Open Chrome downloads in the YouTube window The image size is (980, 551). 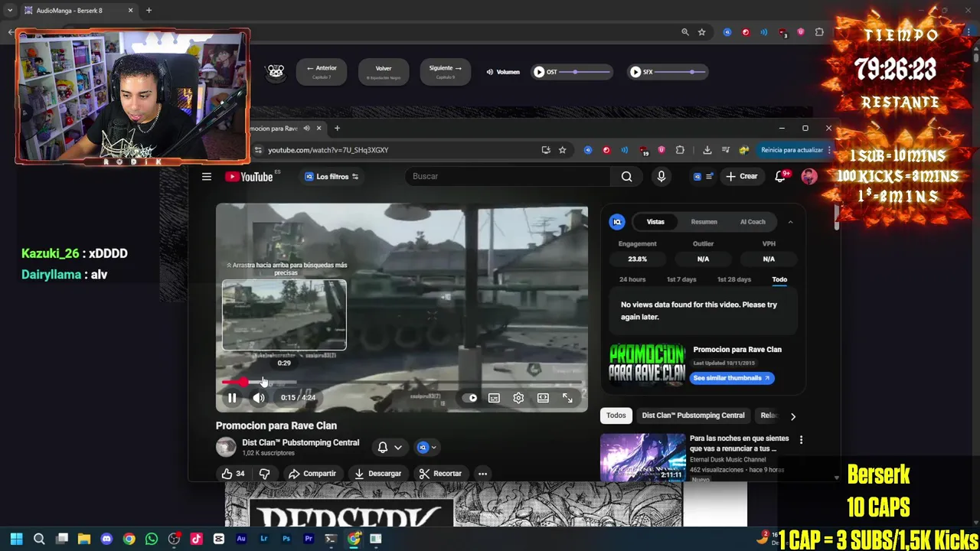click(x=707, y=150)
